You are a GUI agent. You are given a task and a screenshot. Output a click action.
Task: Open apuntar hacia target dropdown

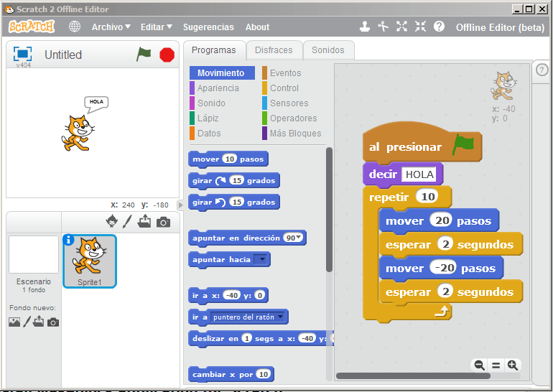point(261,260)
